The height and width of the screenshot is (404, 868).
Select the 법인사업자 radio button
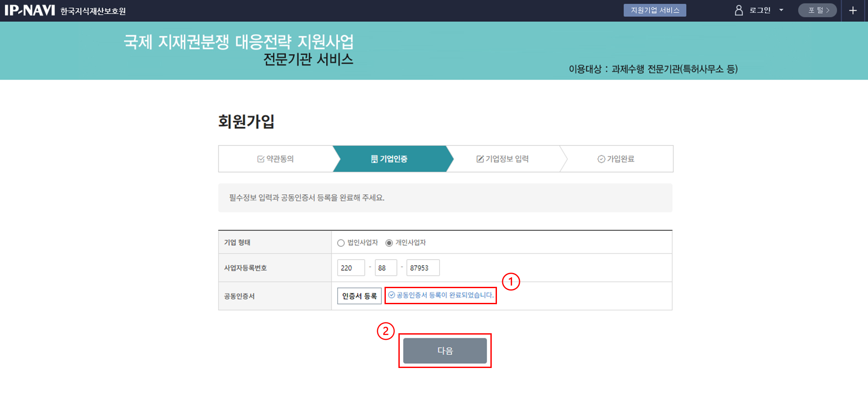pyautogui.click(x=341, y=243)
